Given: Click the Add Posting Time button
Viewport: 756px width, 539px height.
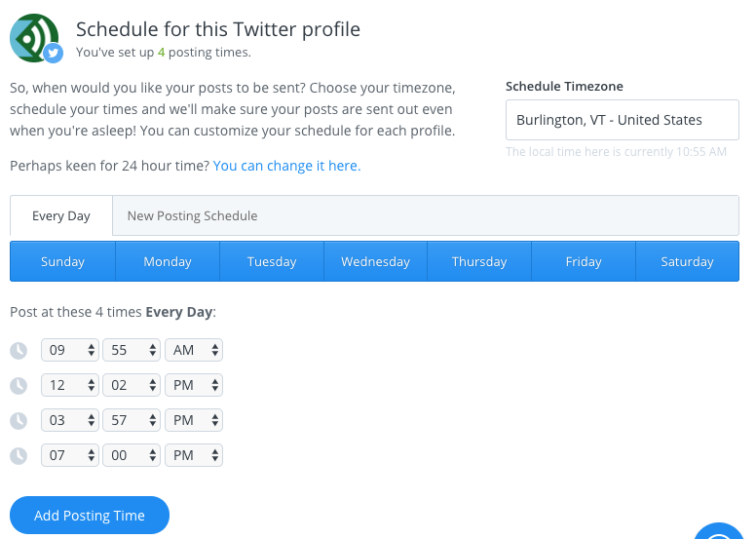Looking at the screenshot, I should point(90,516).
